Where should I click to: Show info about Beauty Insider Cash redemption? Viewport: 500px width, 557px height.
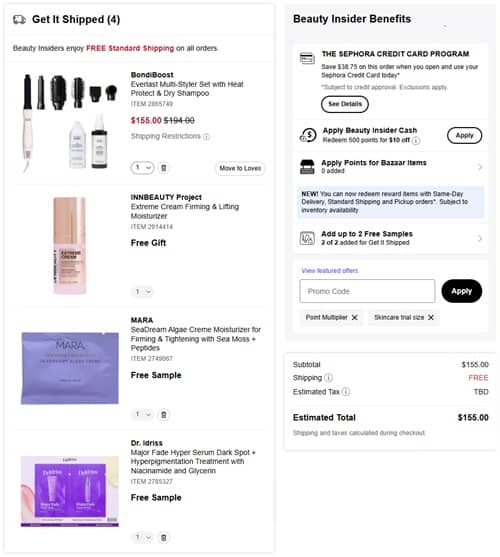[416, 141]
